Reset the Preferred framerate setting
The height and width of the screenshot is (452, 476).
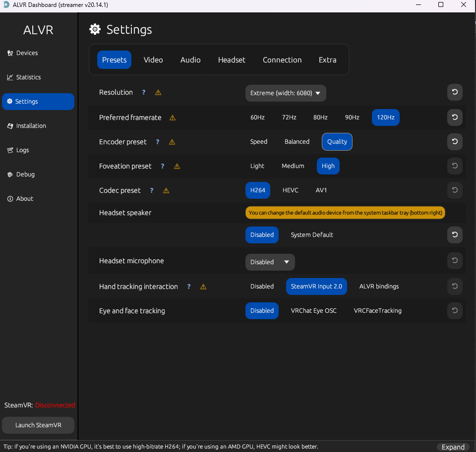tap(455, 117)
